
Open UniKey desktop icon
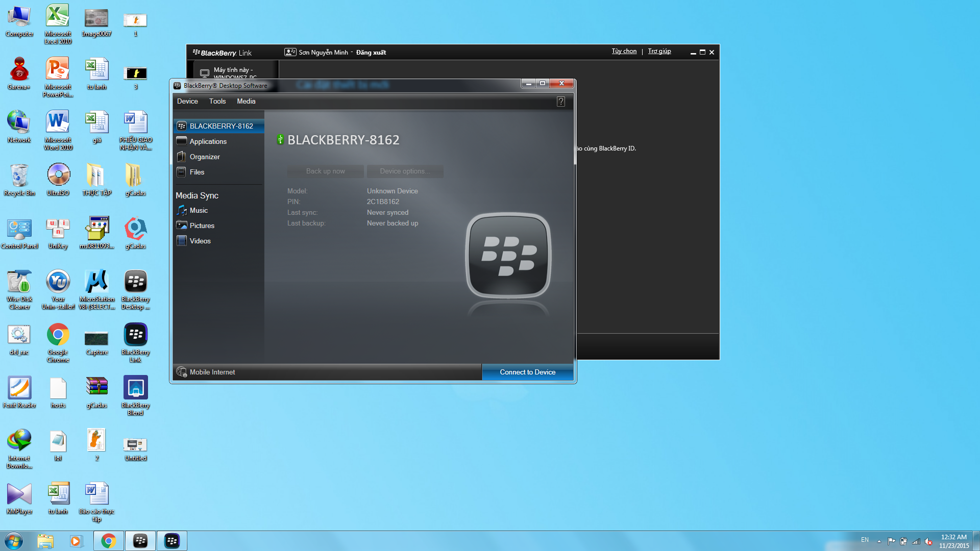pos(58,233)
